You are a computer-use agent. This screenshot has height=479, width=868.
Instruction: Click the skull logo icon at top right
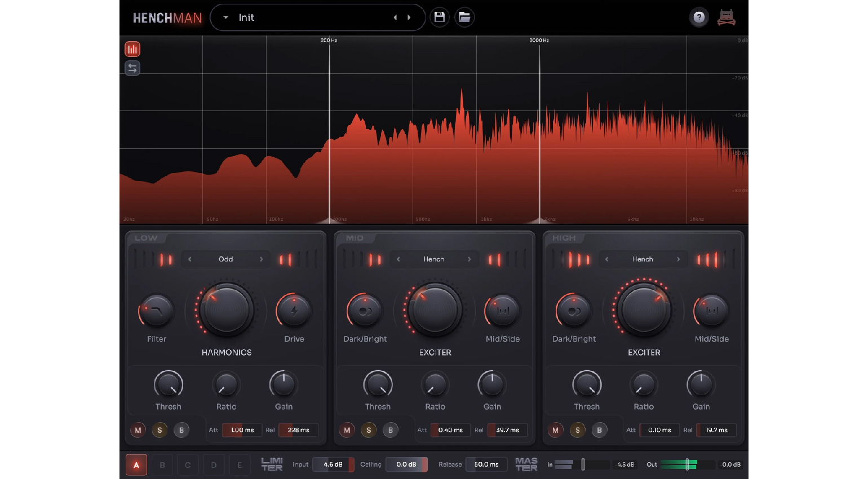727,17
